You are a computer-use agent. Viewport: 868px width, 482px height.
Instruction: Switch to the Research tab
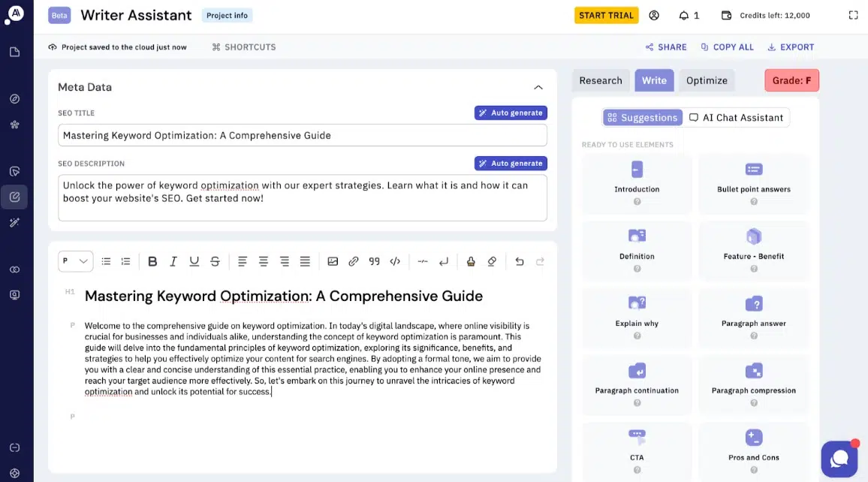pyautogui.click(x=601, y=80)
